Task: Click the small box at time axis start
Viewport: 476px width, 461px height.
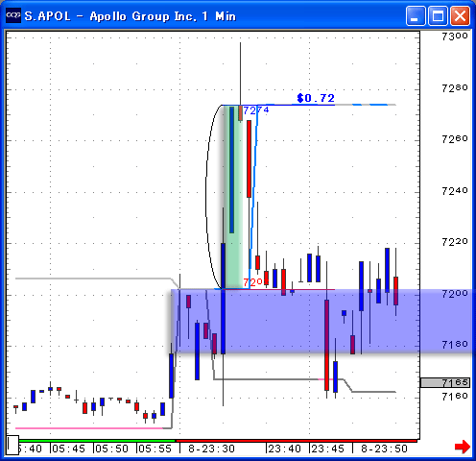Action: [12, 445]
